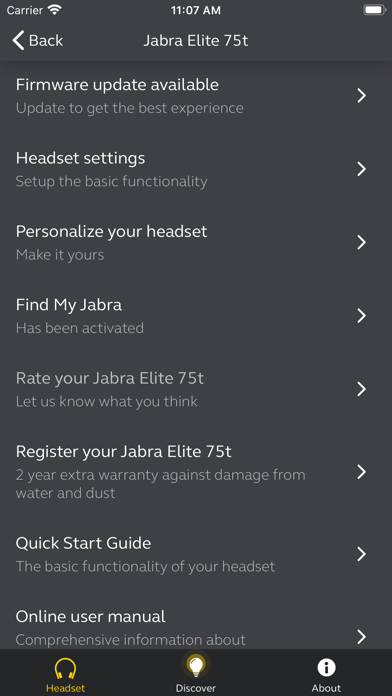Image resolution: width=392 pixels, height=696 pixels.
Task: Tap chevron next to Find My Jabra
Action: (362, 316)
